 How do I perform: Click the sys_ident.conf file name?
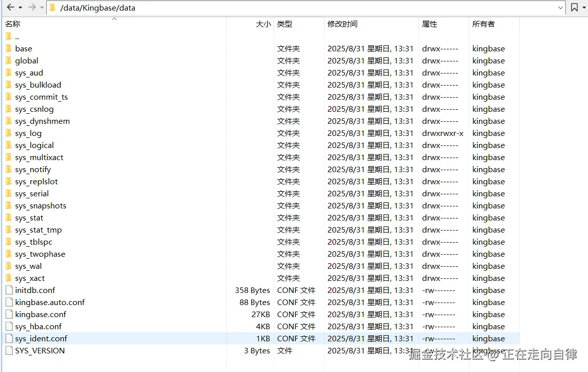tap(41, 339)
